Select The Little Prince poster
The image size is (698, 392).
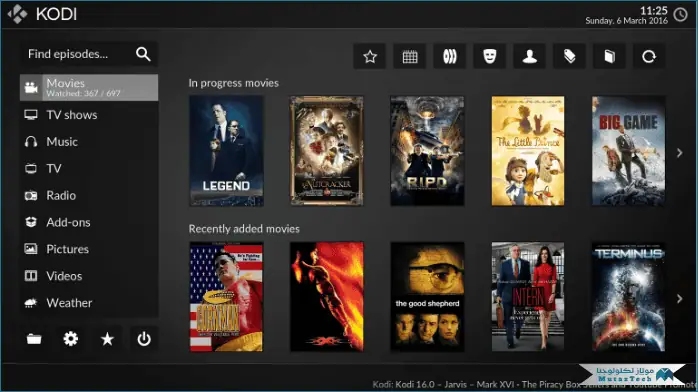click(x=528, y=151)
